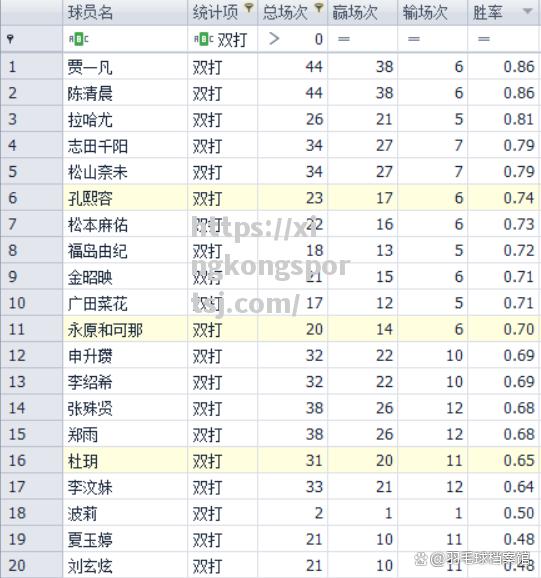Click the 胜率 column header

click(503, 13)
